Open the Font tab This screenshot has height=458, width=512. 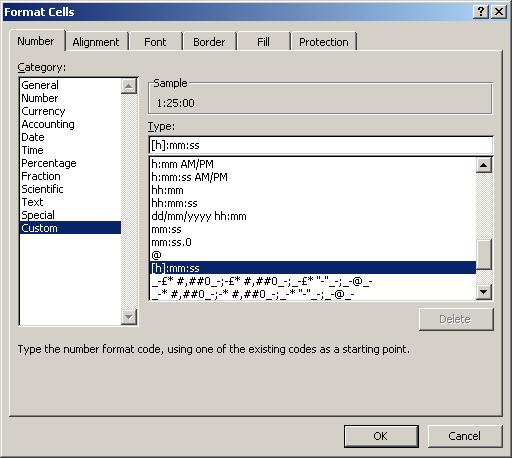tap(155, 42)
